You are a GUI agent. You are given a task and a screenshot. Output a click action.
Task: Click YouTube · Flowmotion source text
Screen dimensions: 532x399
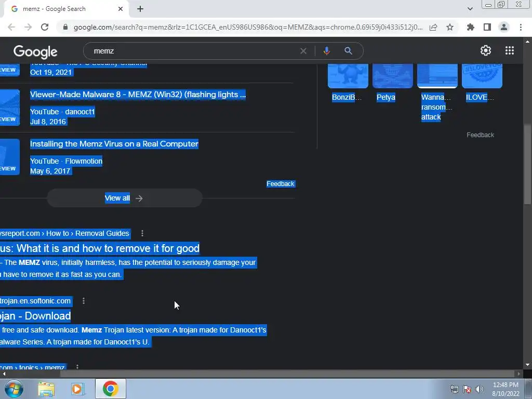tap(66, 161)
